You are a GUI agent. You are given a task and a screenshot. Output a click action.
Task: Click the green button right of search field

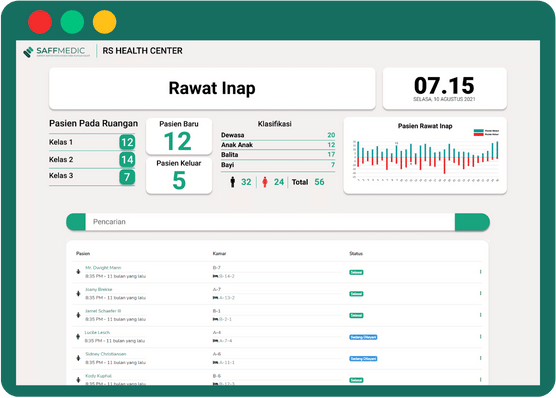point(472,222)
